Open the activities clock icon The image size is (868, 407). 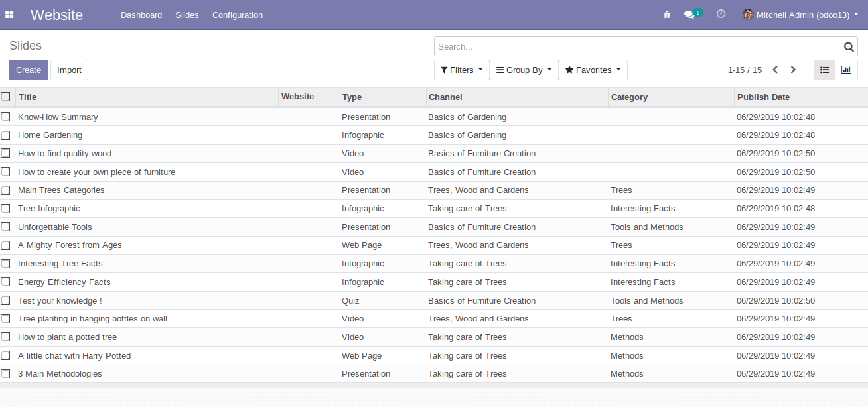point(721,14)
